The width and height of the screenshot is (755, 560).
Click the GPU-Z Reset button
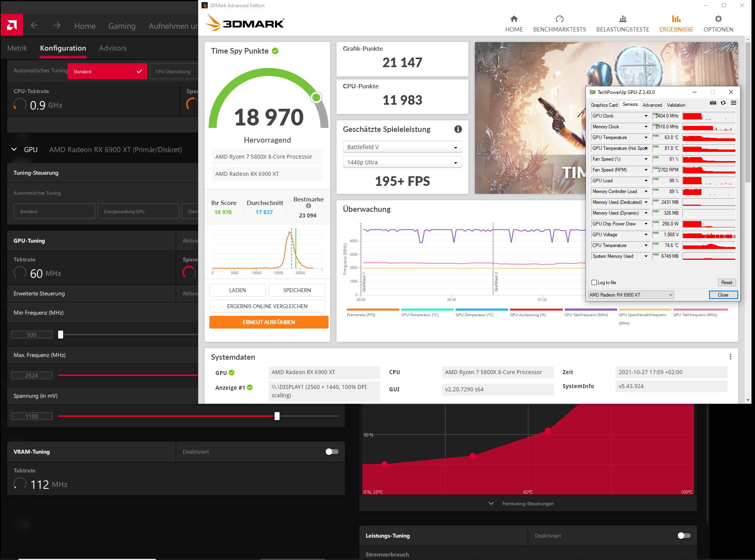coord(727,283)
